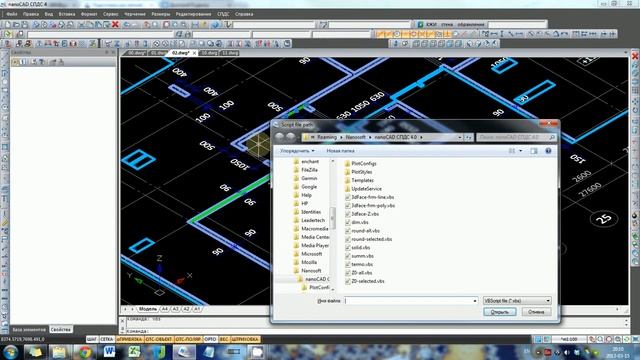Toggle ШАГ snap mode in status bar

pos(92,339)
